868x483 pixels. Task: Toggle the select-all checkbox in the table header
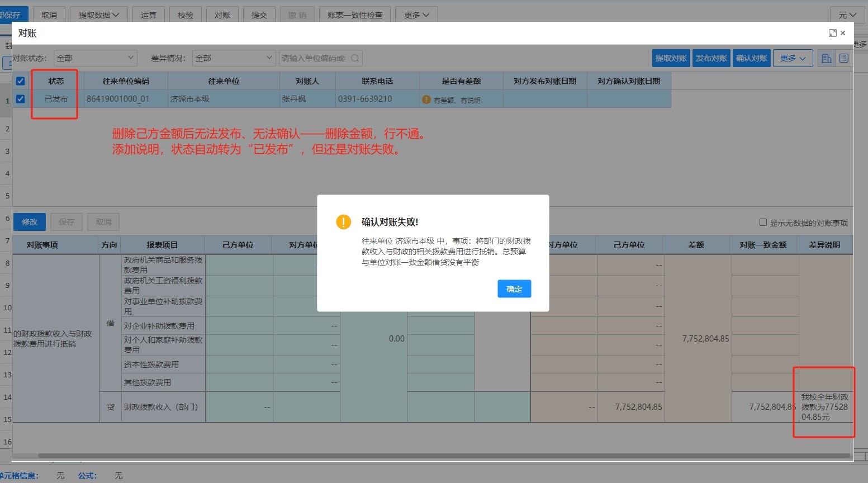(21, 81)
